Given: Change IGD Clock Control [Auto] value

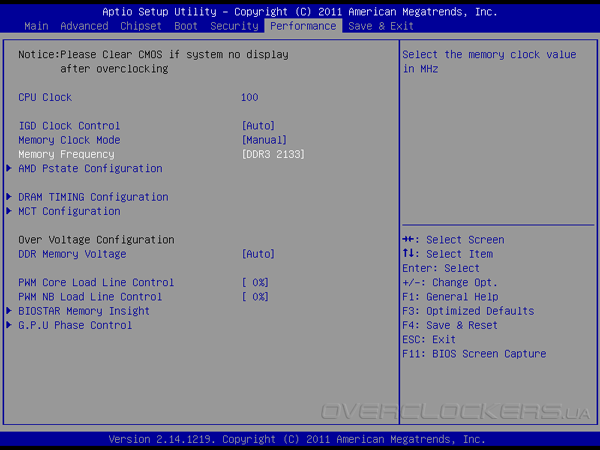Looking at the screenshot, I should pos(258,126).
